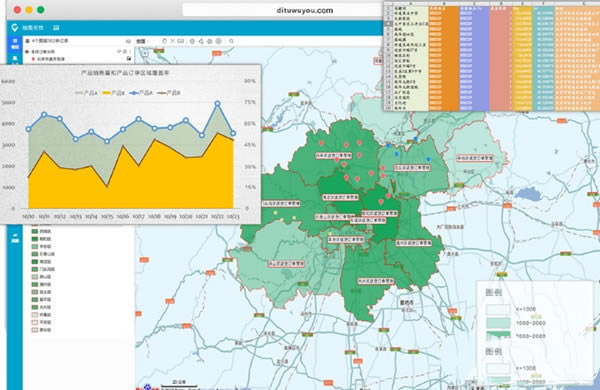The width and height of the screenshot is (600, 390).
Task: Click the X clear tool in map toolbar
Action: click(x=173, y=41)
